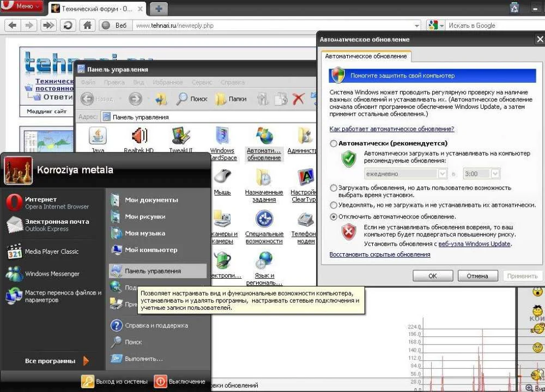545x392 pixels.
Task: Click Как работает автоматическое обновление link
Action: (392, 129)
